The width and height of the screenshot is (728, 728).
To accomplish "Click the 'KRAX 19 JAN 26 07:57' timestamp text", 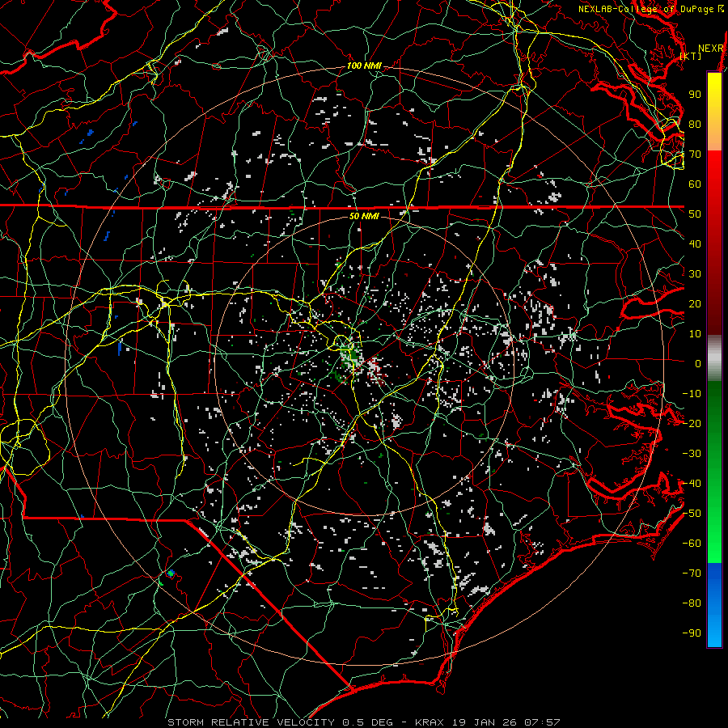I will tap(488, 722).
